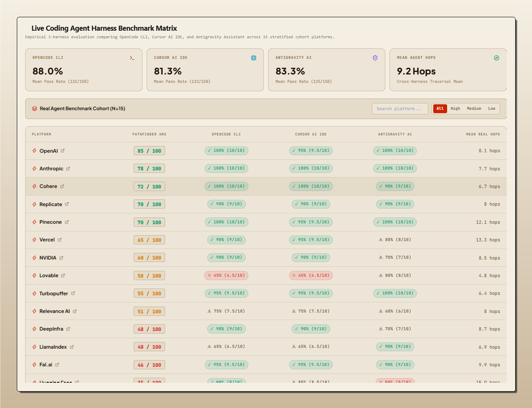This screenshot has width=532, height=408.
Task: Click Fal.ai's 46 / 100 score badge
Action: coord(149,365)
